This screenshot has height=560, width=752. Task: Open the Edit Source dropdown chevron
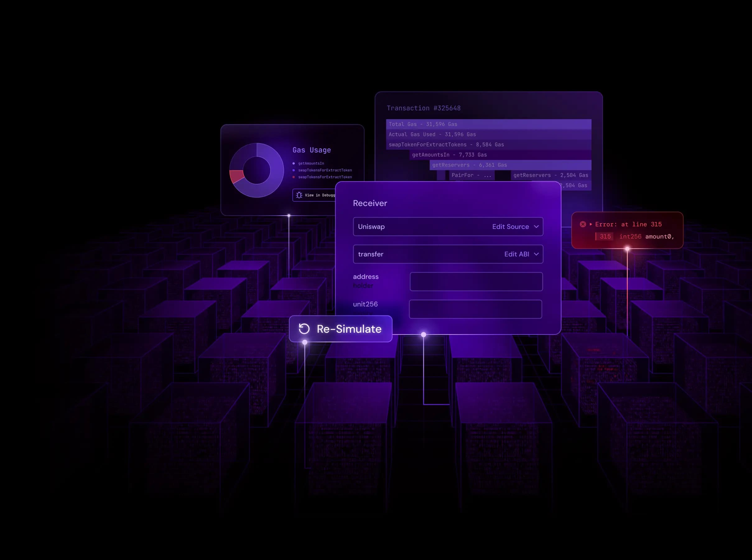tap(536, 226)
